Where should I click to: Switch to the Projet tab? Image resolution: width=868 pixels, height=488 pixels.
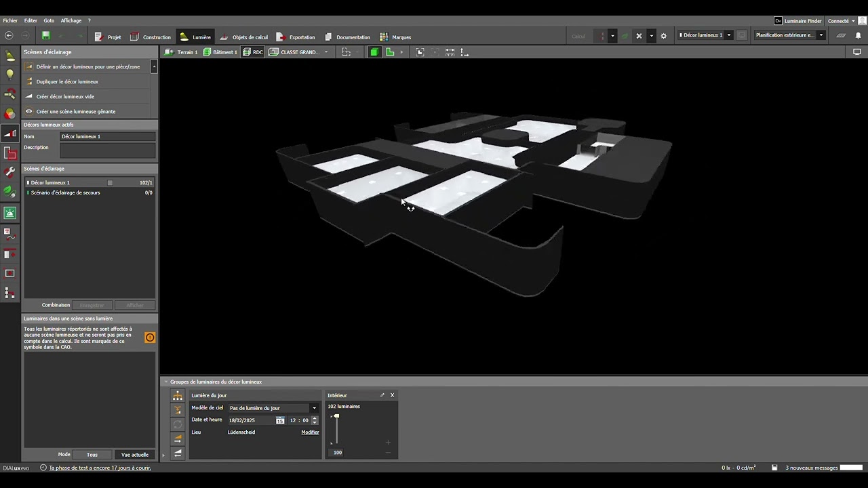click(108, 37)
